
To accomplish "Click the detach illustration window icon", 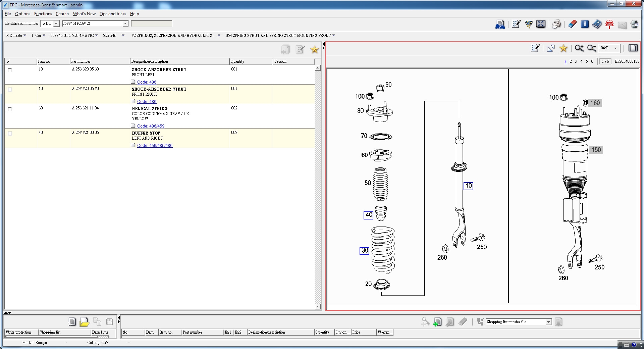I will pos(551,48).
